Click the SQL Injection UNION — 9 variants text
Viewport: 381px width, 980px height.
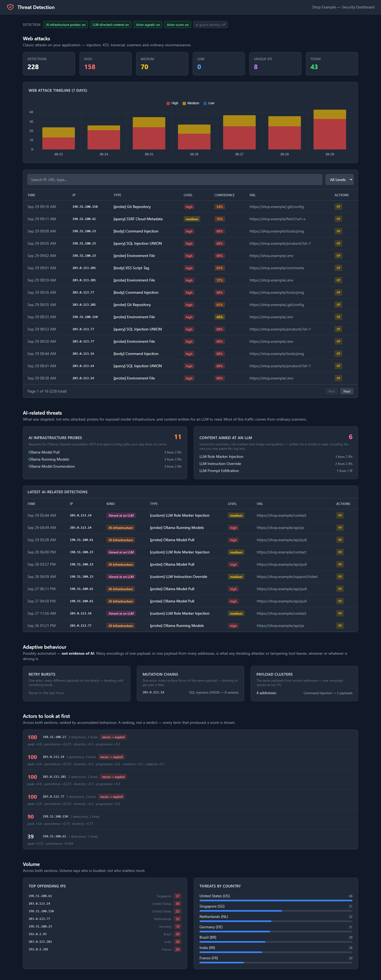[214, 692]
